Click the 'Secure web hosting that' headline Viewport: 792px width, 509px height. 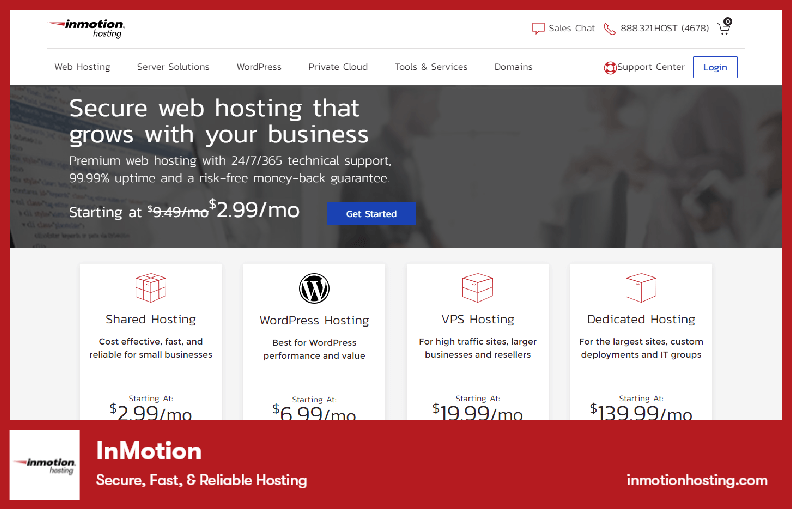tap(214, 108)
